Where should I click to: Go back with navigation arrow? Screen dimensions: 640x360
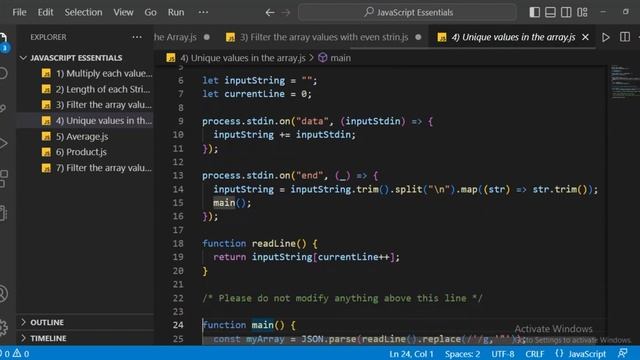click(x=269, y=12)
